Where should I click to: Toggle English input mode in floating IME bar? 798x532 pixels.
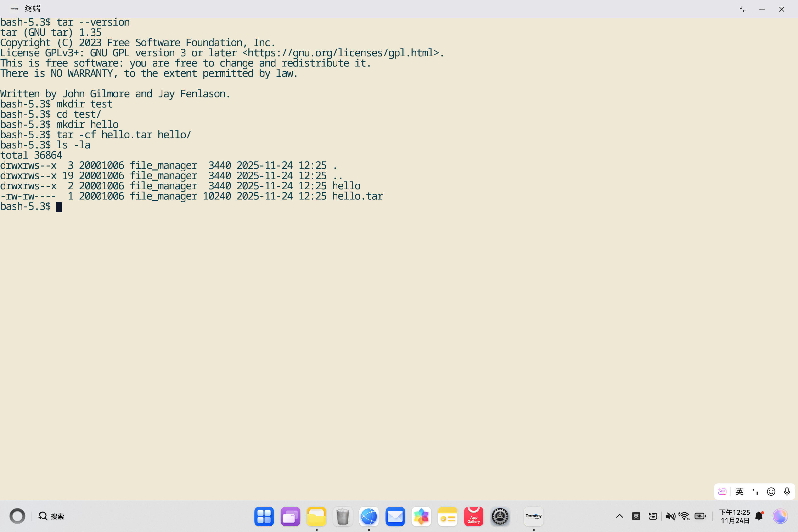[739, 491]
